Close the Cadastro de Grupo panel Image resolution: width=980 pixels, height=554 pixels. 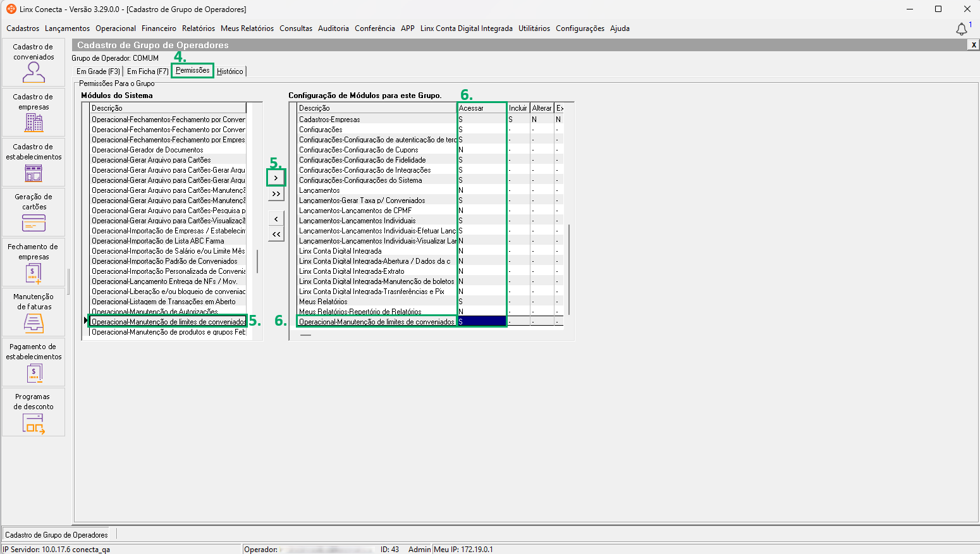(x=974, y=45)
